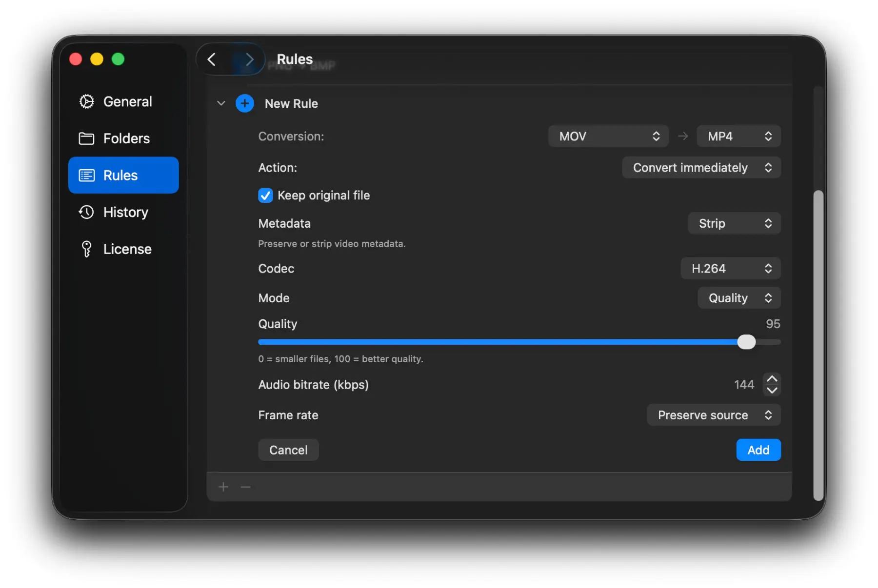Click the forward navigation arrow
The height and width of the screenshot is (588, 878).
[x=249, y=59]
